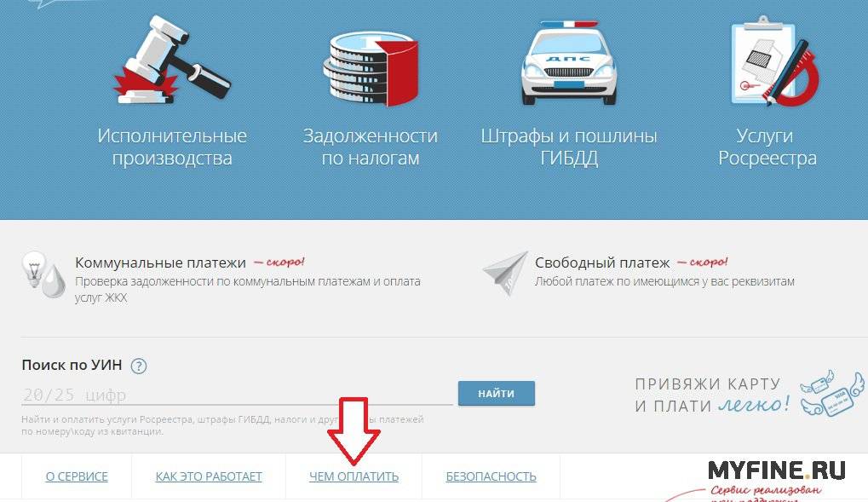Open Услуги Росреестра section
The image size is (868, 502).
[767, 147]
